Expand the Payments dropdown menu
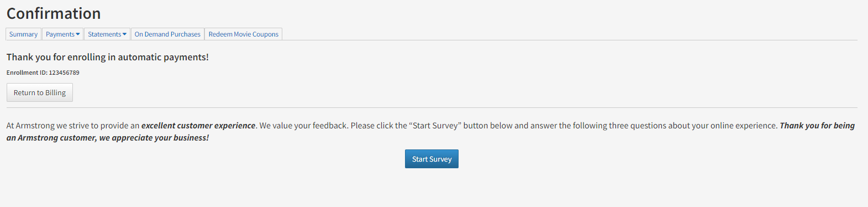Screen dimensions: 868x207 63,34
